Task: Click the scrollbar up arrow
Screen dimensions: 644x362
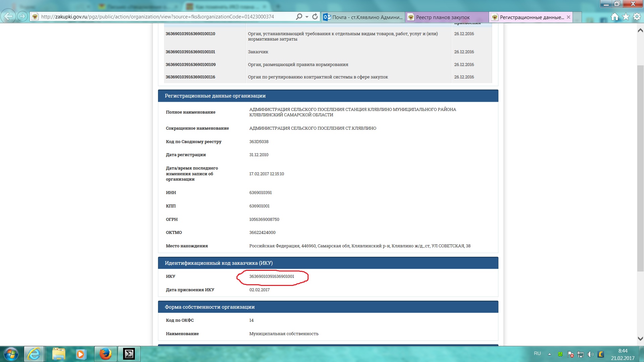Action: (x=640, y=31)
